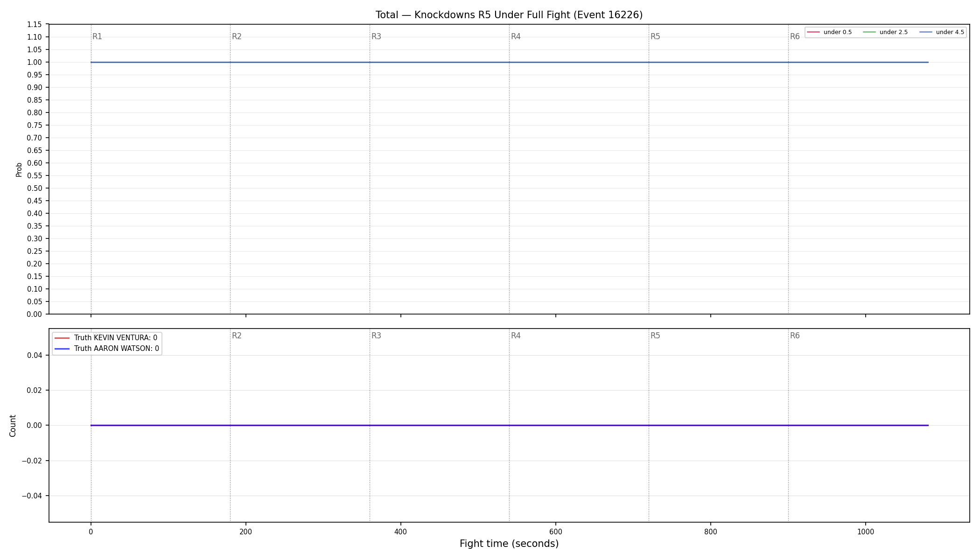This screenshot has height=560, width=980.
Task: Click the 'under 4.5' blue legend line
Action: click(926, 32)
